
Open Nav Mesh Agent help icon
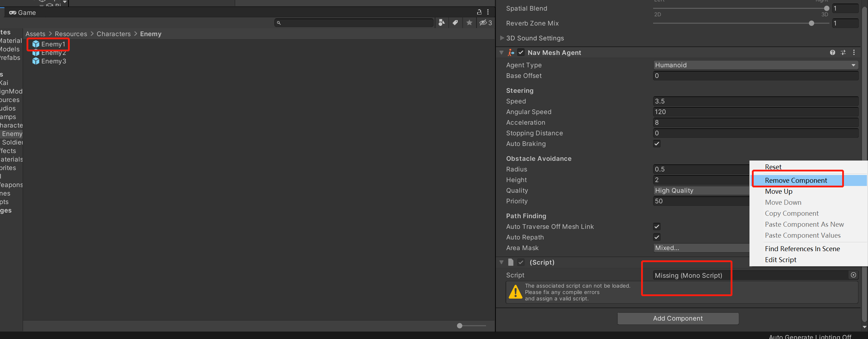coord(833,52)
